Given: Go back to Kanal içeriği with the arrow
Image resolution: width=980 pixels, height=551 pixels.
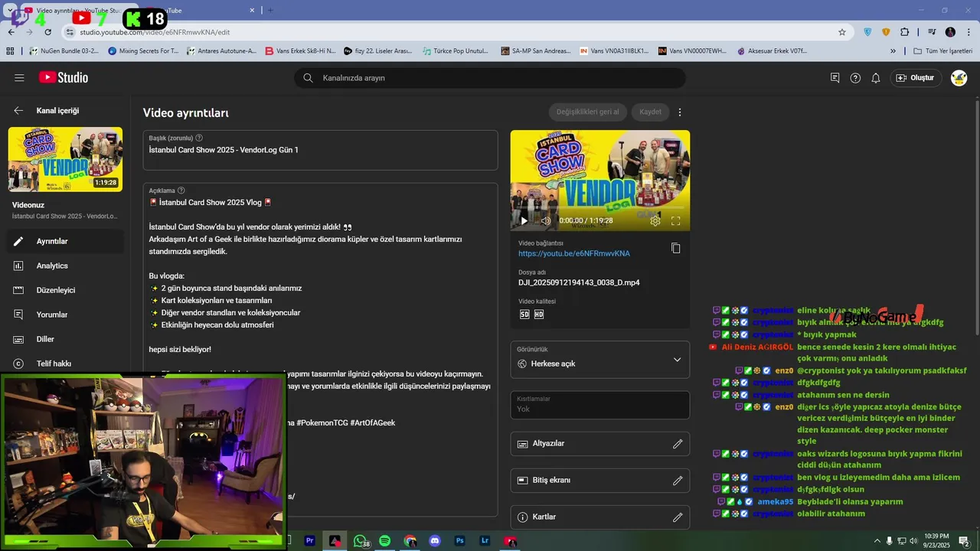Looking at the screenshot, I should click(18, 111).
